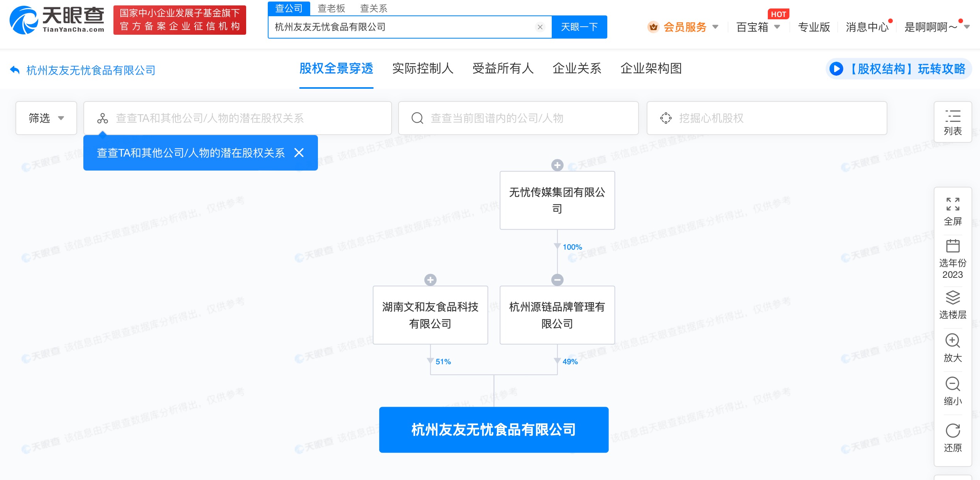Click the 会员服务 crown icon
The width and height of the screenshot is (980, 480).
pos(653,27)
